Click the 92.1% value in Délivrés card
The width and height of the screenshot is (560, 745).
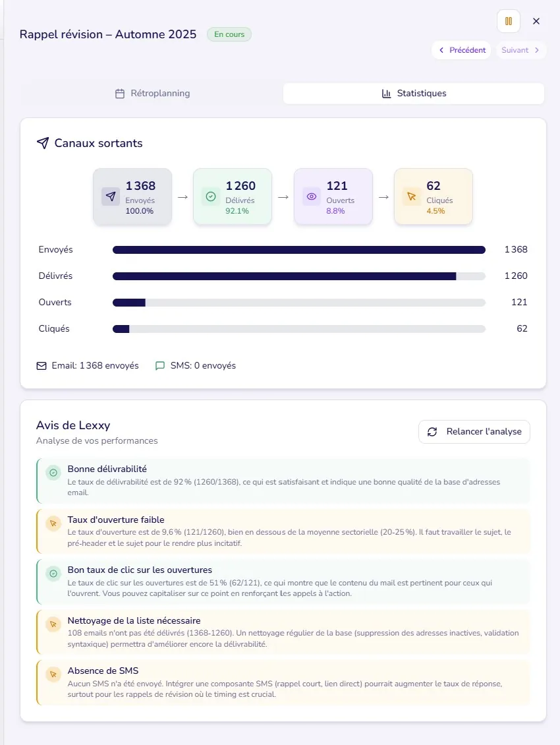(237, 211)
